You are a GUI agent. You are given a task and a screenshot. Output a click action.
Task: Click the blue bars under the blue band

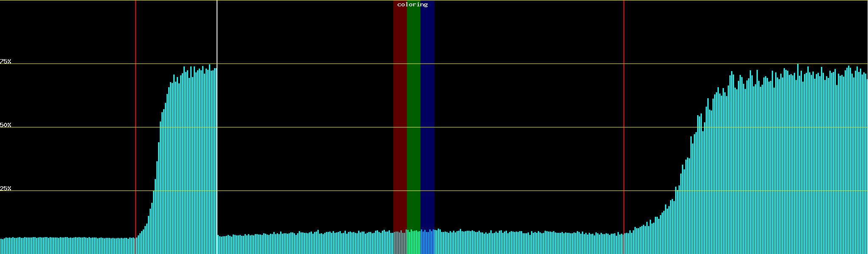coord(427,243)
